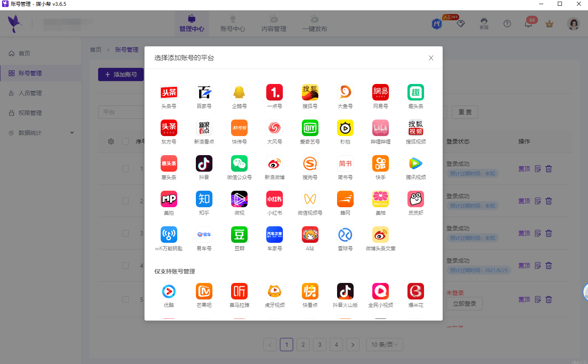Choose the 搜狐视频 platform icon

click(416, 128)
